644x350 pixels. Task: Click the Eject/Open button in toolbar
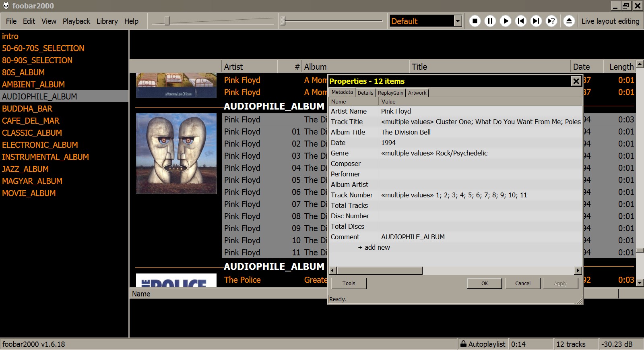[569, 21]
